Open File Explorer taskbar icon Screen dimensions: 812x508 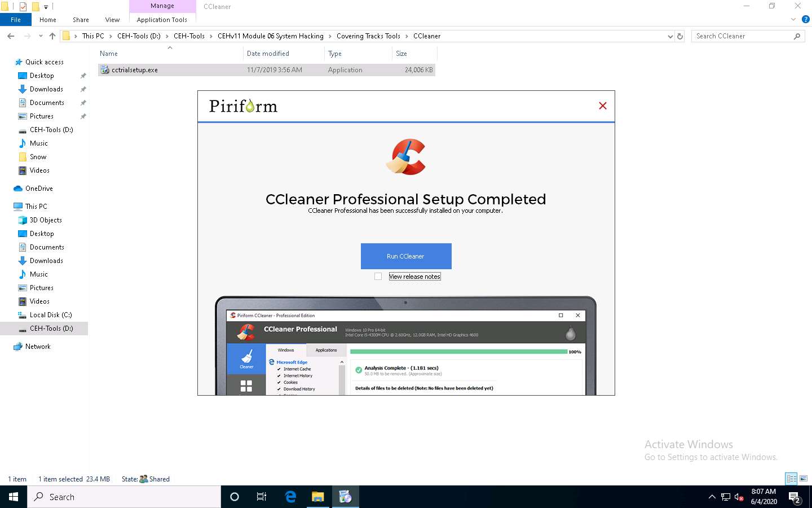tap(318, 497)
